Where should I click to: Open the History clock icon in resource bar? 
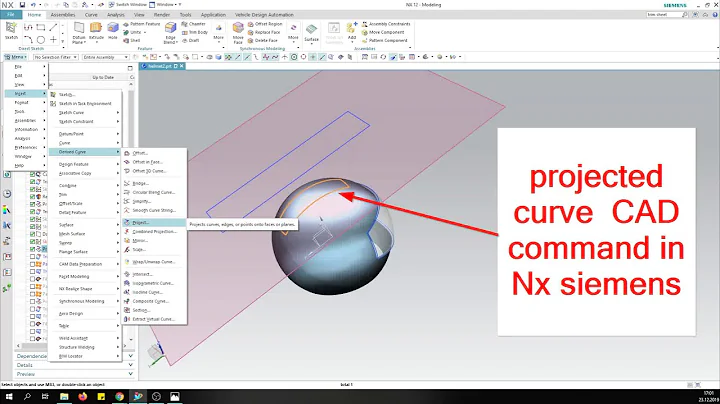[x=7, y=194]
